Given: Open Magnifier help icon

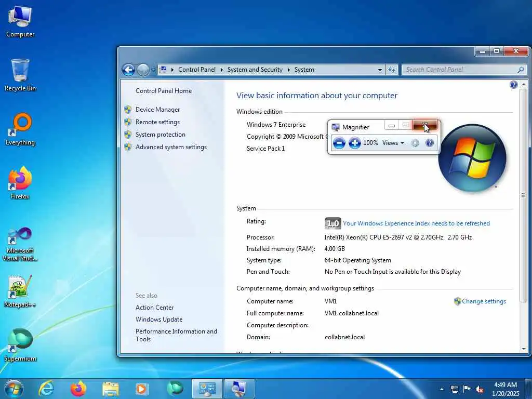Looking at the screenshot, I should click(x=430, y=143).
